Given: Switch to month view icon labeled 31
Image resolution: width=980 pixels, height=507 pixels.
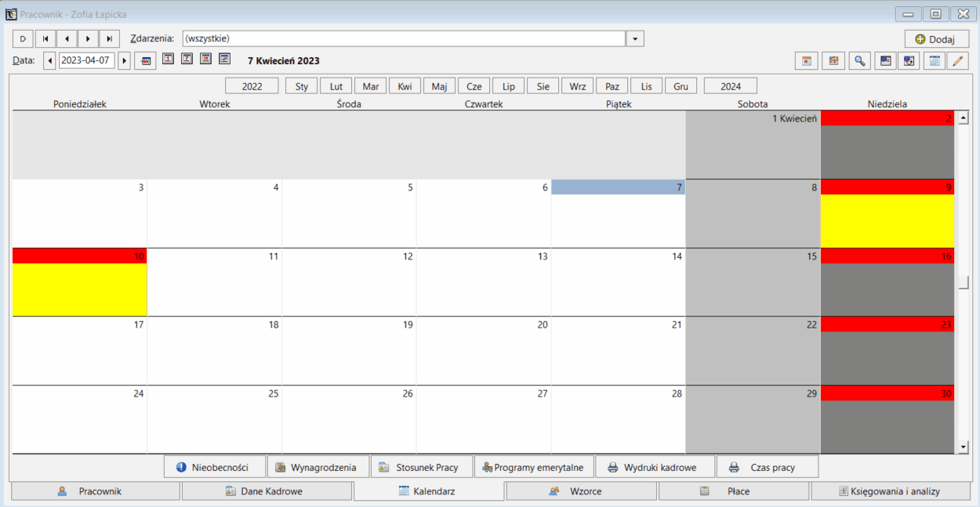Looking at the screenshot, I should point(205,59).
